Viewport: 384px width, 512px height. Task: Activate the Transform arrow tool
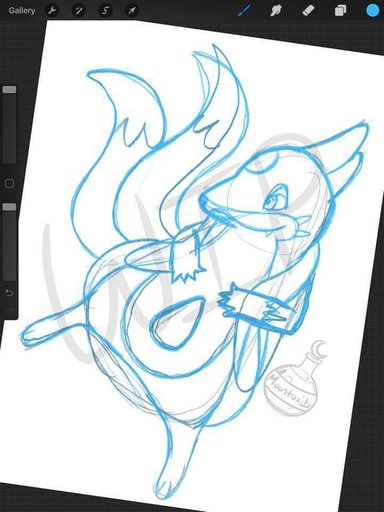[x=132, y=11]
